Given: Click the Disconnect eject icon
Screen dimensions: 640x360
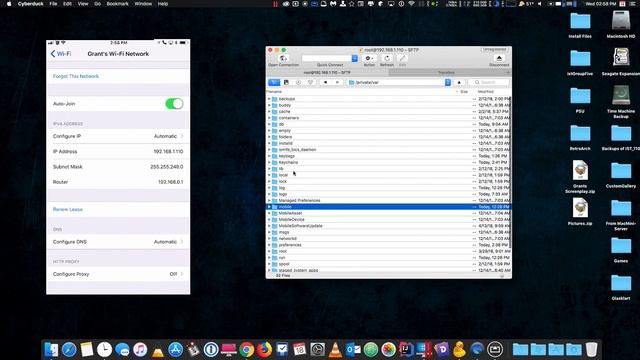Looking at the screenshot, I should coord(499,58).
